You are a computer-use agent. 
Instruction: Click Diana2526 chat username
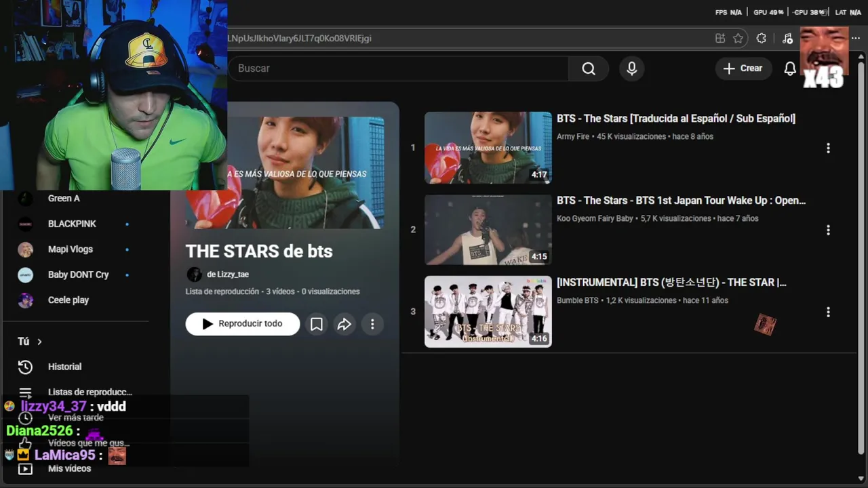39,431
